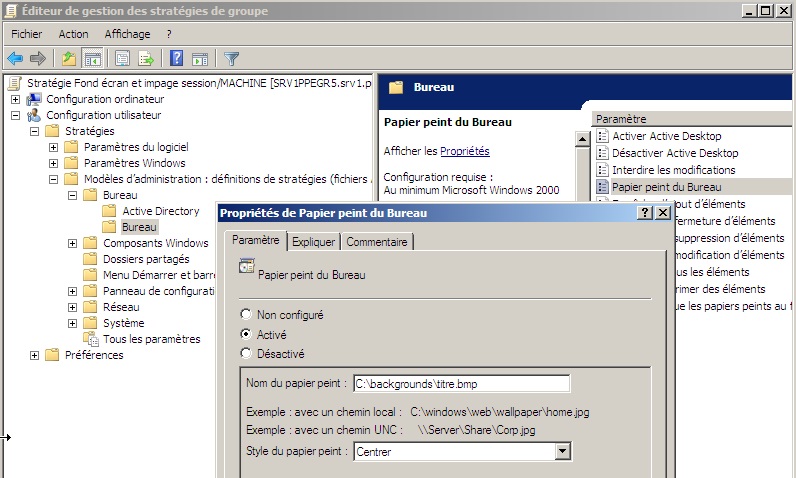The image size is (796, 478).
Task: Click the Export list toolbar icon
Action: click(146, 58)
